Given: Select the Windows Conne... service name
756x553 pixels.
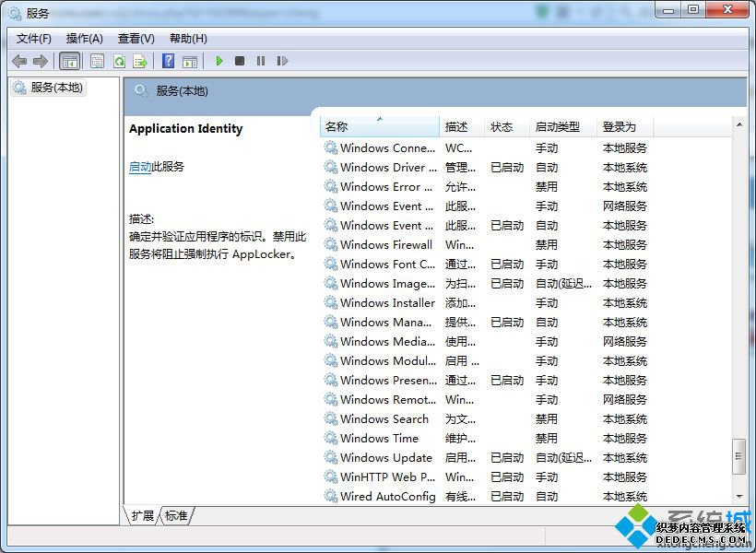Looking at the screenshot, I should (x=387, y=148).
